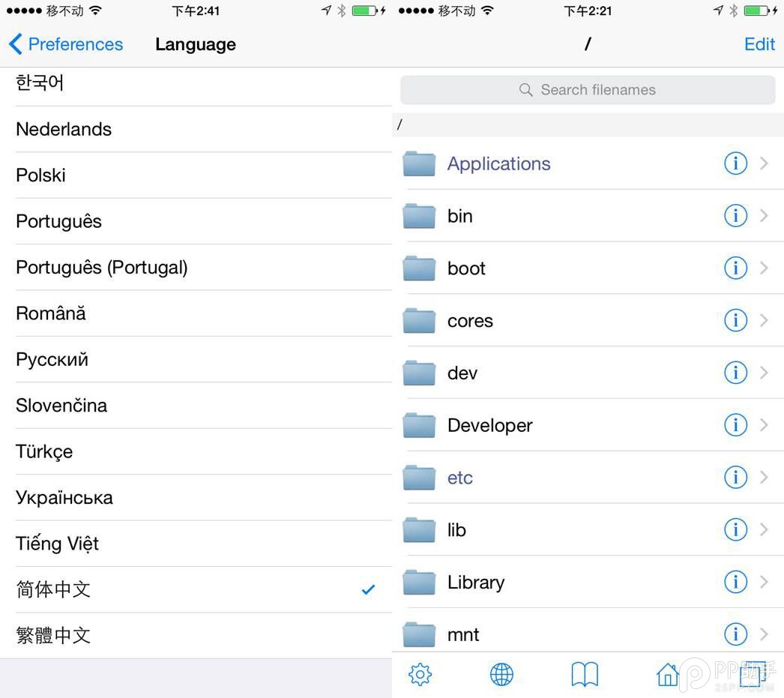
Task: Select Українська language
Action: tap(196, 497)
